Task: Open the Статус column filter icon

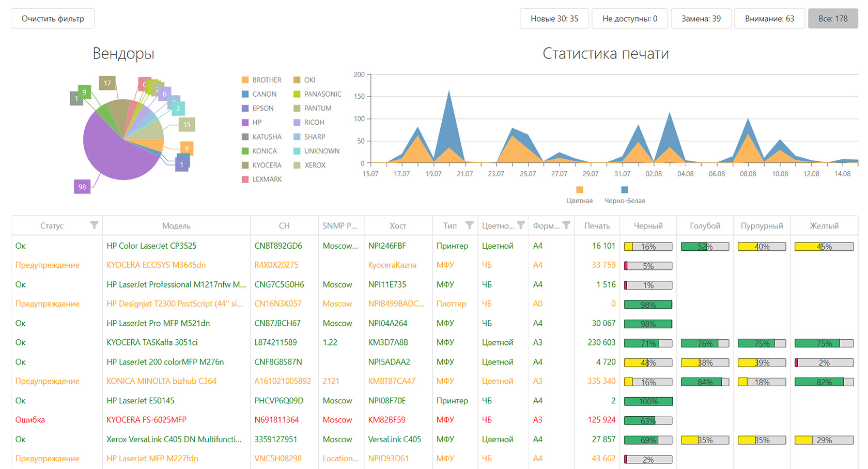Action: 94,225
